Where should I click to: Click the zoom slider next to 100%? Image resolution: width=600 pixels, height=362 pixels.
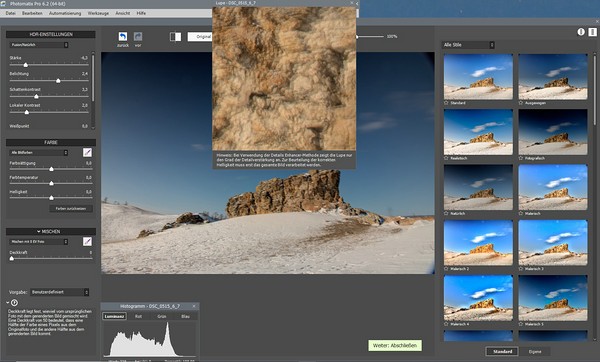click(x=370, y=37)
